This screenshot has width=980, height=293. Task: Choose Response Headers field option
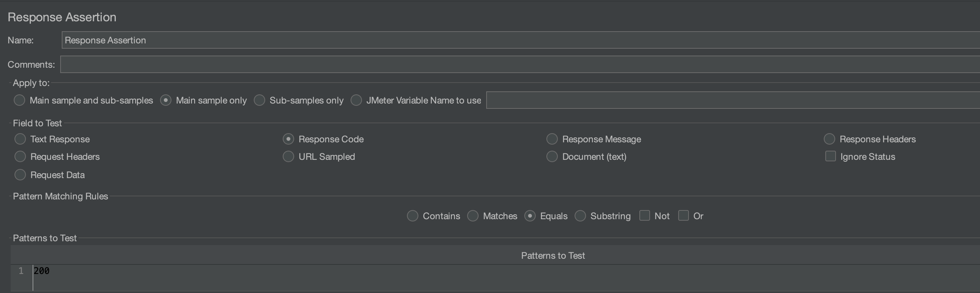pos(829,139)
